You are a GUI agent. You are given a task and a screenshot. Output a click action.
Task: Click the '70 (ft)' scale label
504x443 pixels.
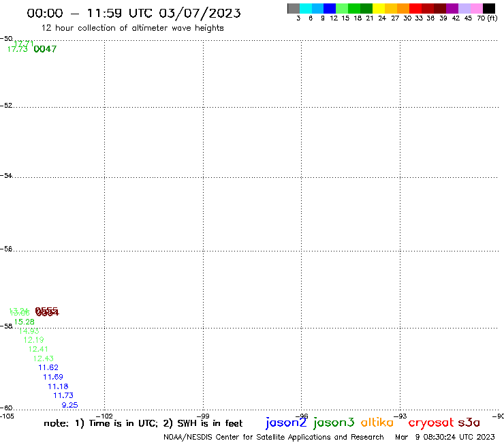[487, 18]
